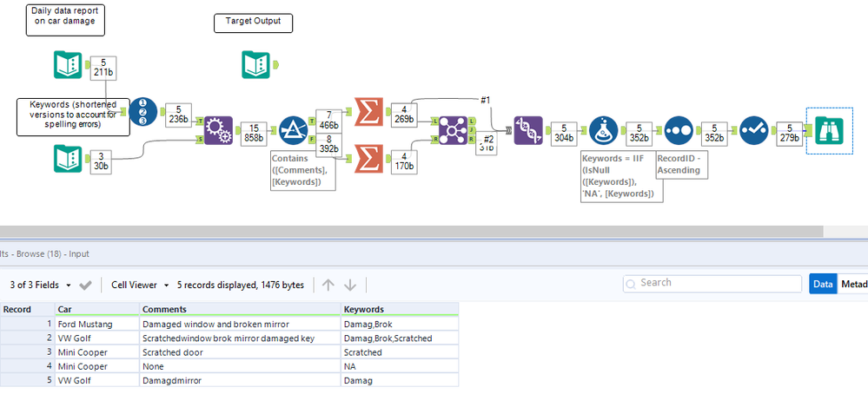
Task: Select the 'Damaged window and broken mirror' cell
Action: 240,324
